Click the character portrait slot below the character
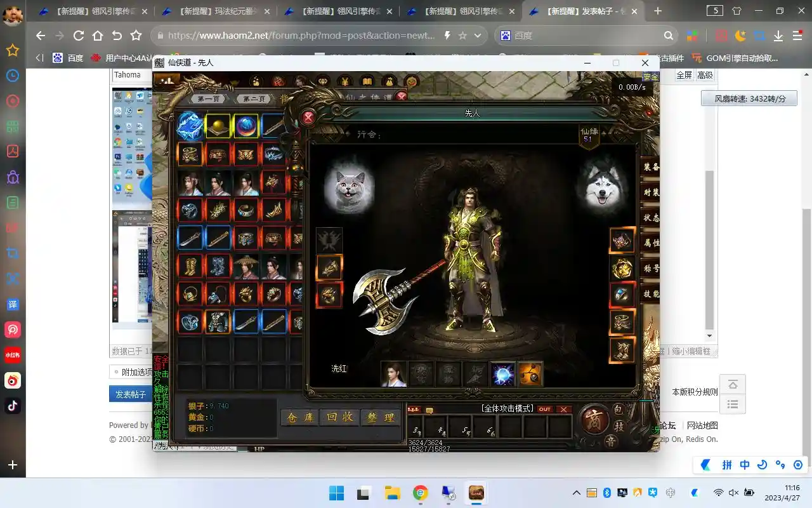This screenshot has width=812, height=508. 393,375
